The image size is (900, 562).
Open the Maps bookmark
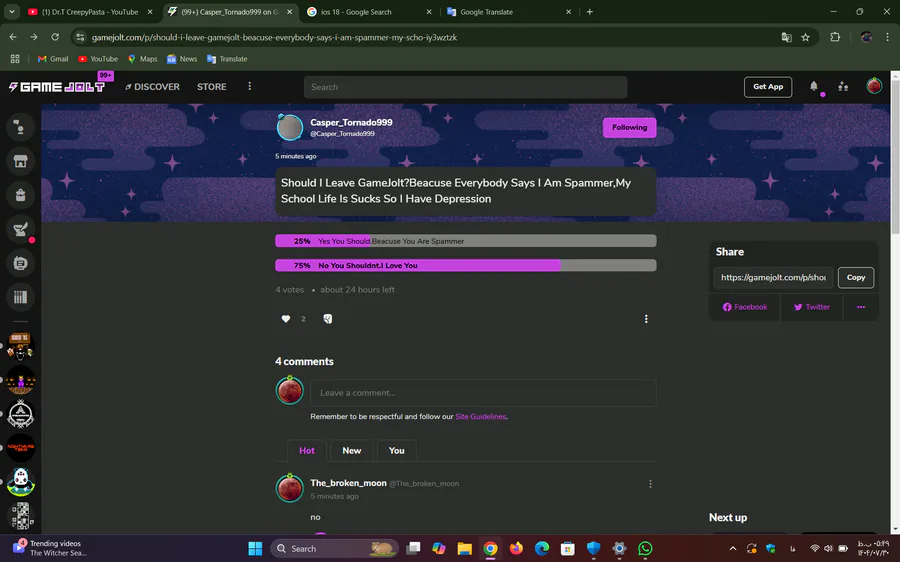pos(142,59)
